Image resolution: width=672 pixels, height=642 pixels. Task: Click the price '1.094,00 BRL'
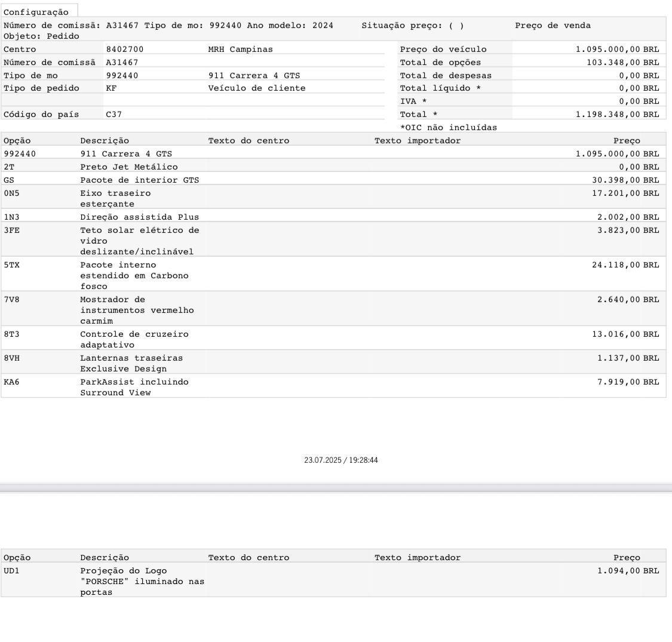coord(628,571)
